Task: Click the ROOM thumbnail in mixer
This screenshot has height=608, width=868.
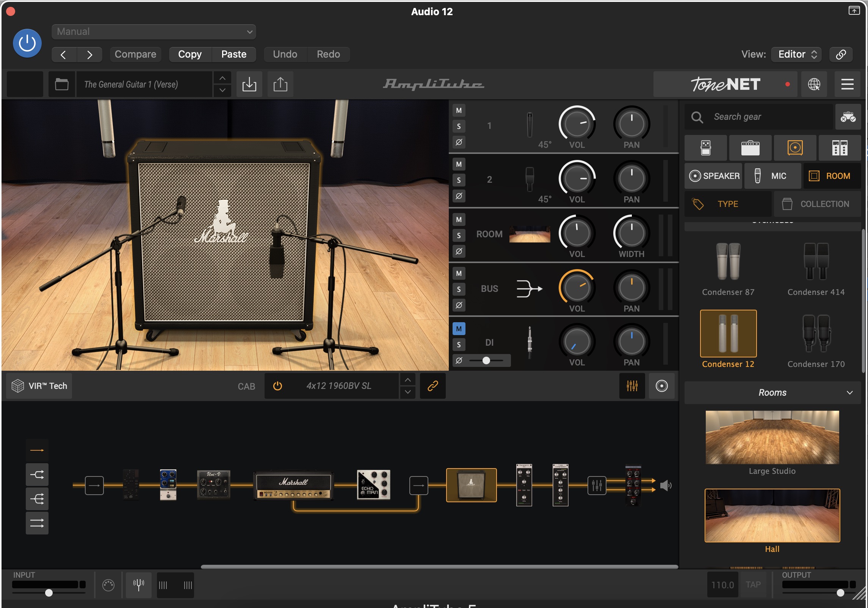Action: point(530,234)
